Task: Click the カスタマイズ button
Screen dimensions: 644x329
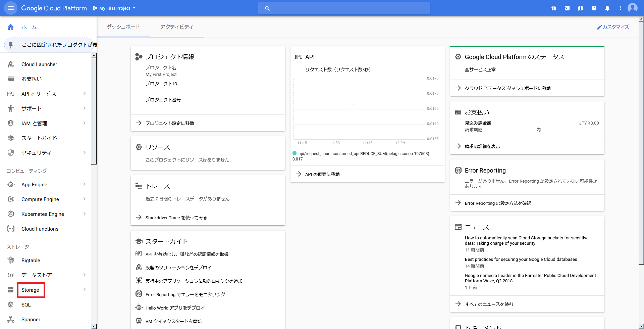Action: (x=613, y=27)
